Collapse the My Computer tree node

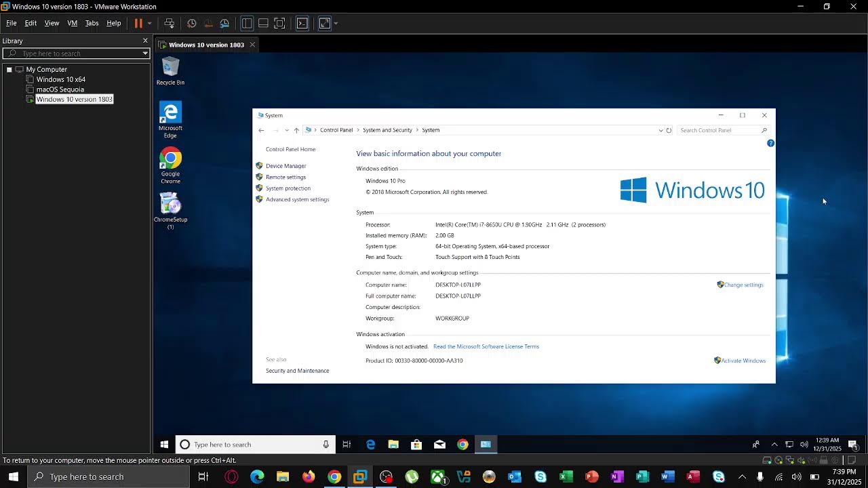(x=9, y=69)
